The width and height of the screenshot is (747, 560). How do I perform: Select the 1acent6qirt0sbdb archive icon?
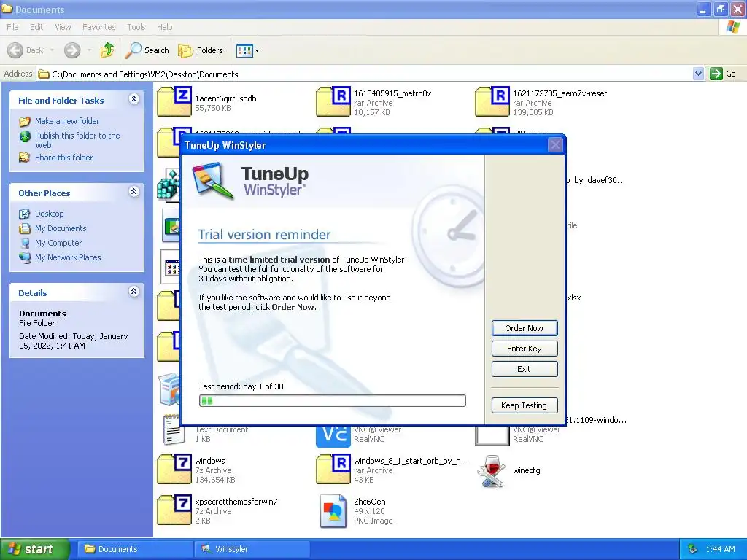point(174,101)
